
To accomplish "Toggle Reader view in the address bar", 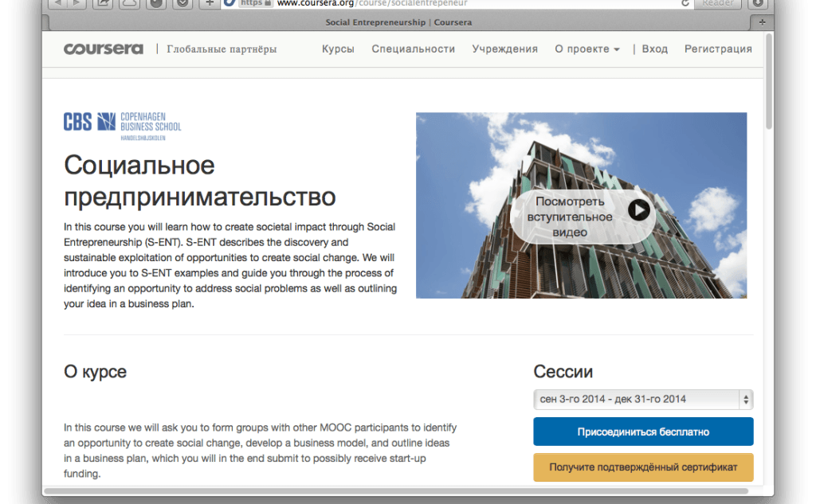I will pyautogui.click(x=716, y=3).
